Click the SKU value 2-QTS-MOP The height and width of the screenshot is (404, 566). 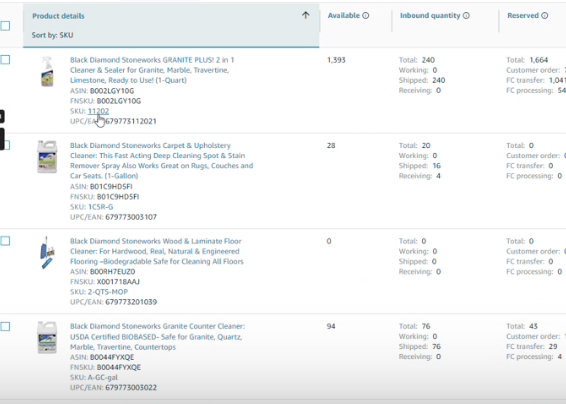click(x=108, y=292)
